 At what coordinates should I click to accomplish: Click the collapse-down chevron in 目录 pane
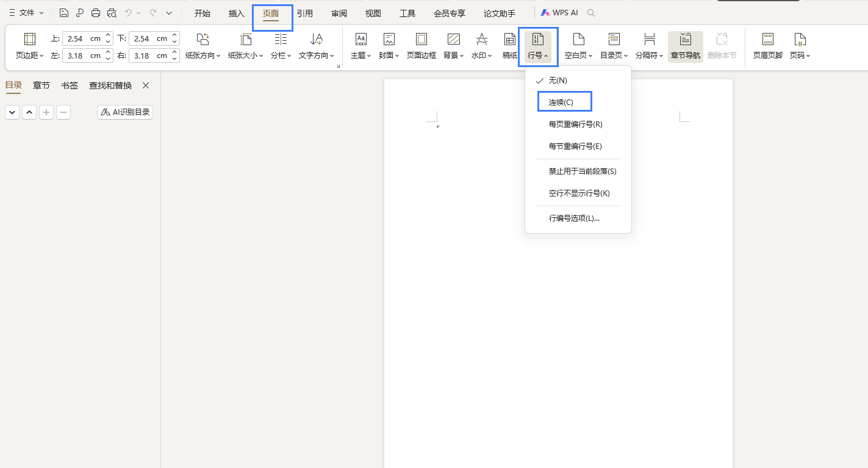pyautogui.click(x=12, y=112)
